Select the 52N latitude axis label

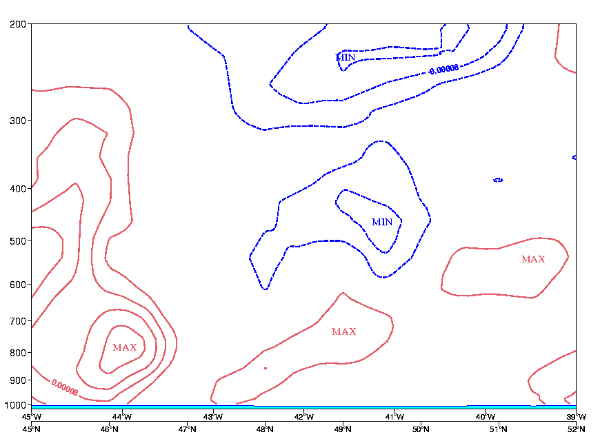tap(575, 428)
